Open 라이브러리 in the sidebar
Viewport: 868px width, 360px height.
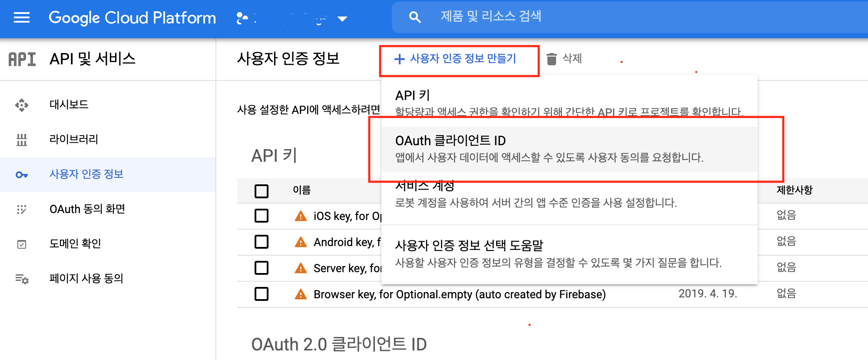click(x=74, y=140)
